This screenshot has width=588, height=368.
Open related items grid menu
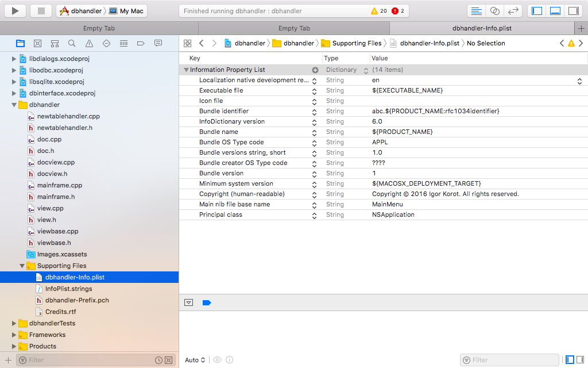pyautogui.click(x=188, y=43)
